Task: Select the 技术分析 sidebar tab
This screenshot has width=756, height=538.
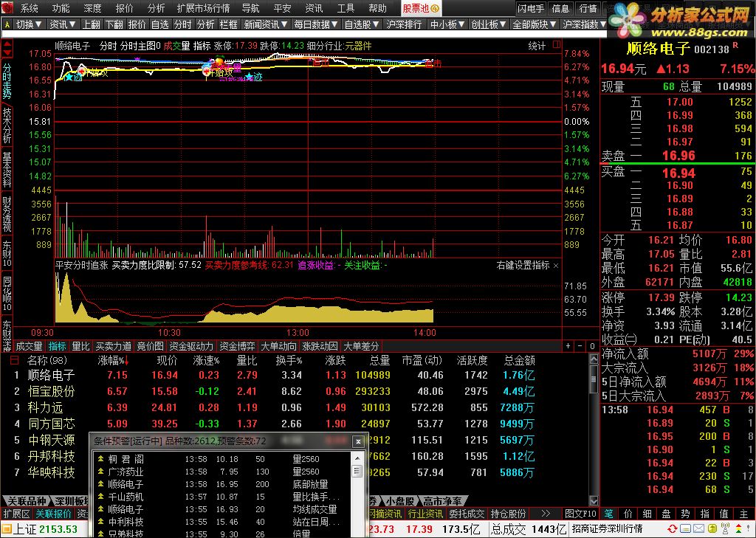Action: (7, 125)
